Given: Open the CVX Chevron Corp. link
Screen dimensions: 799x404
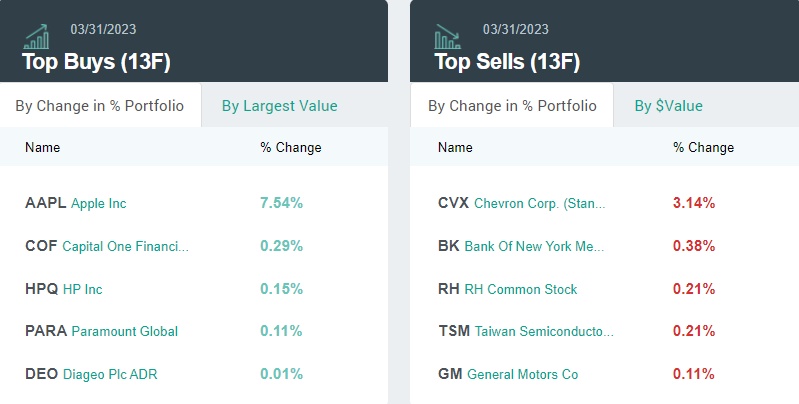Looking at the screenshot, I should [x=521, y=203].
